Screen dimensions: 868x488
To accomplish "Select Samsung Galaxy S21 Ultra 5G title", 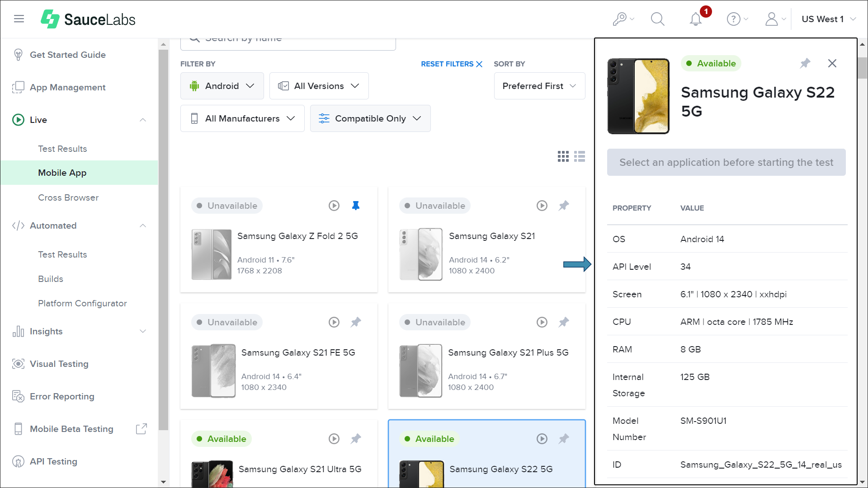I will 300,469.
